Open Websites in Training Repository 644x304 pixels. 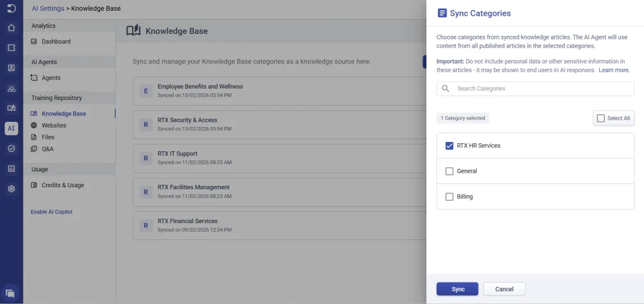pos(54,126)
